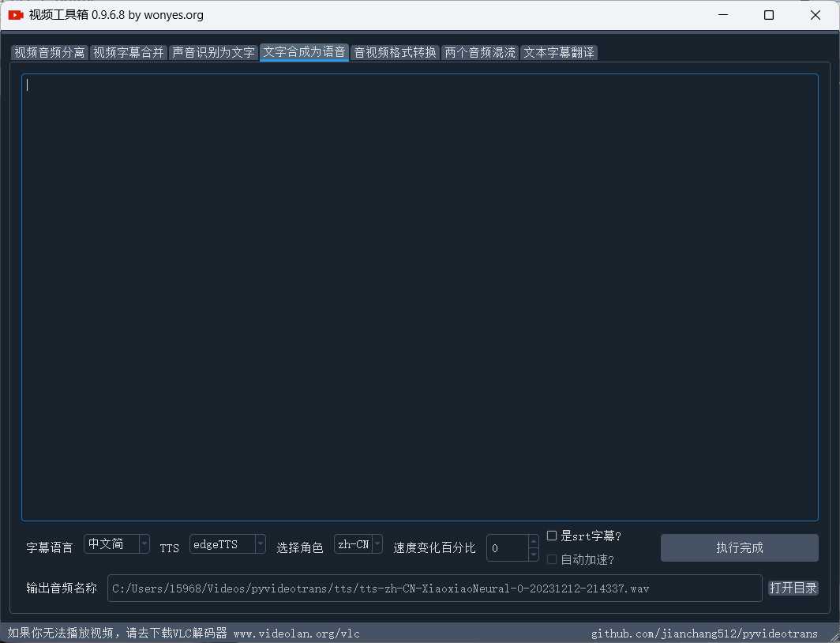Increase speed percentage with up arrow
Screen dimensions: 840x643
534,541
